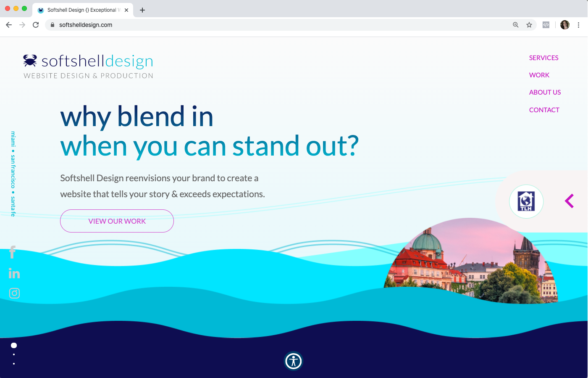Screen dimensions: 588x378
Task: Reload the page with refresh icon
Action: click(x=36, y=25)
